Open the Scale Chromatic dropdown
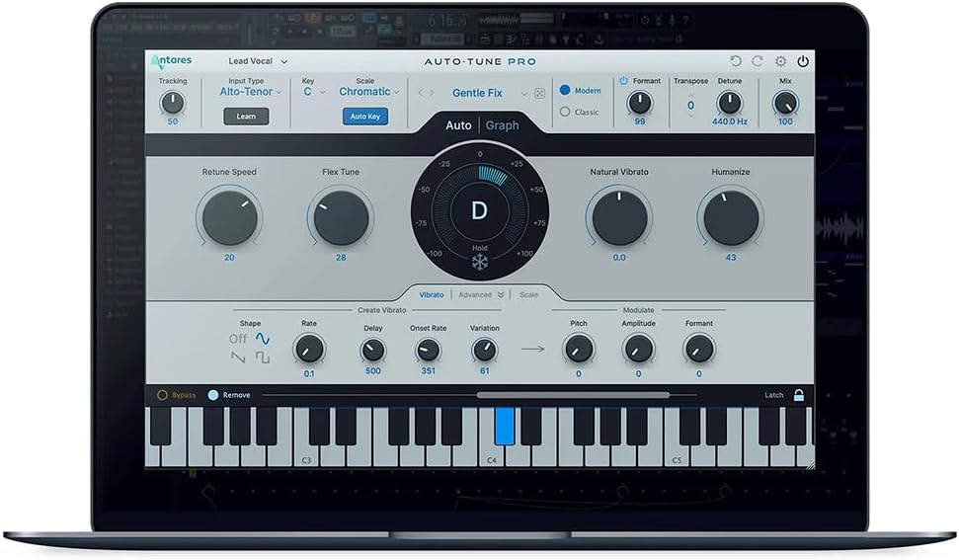This screenshot has width=959, height=560. pyautogui.click(x=368, y=92)
